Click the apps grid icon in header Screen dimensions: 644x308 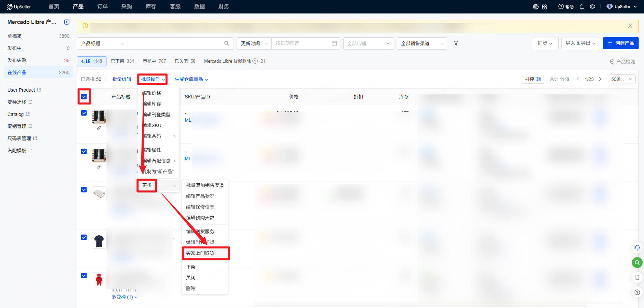(x=545, y=7)
